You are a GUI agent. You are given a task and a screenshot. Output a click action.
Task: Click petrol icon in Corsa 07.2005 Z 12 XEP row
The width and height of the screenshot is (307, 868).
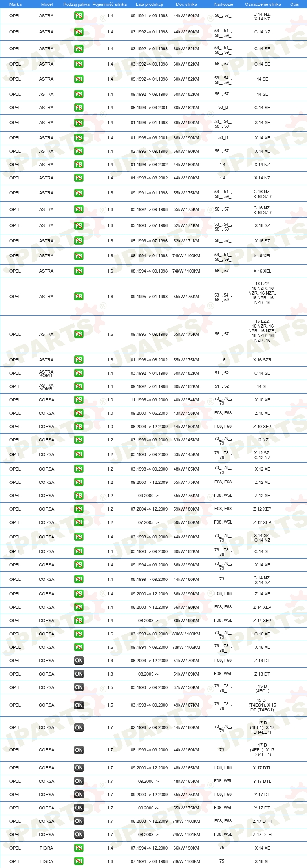click(79, 522)
